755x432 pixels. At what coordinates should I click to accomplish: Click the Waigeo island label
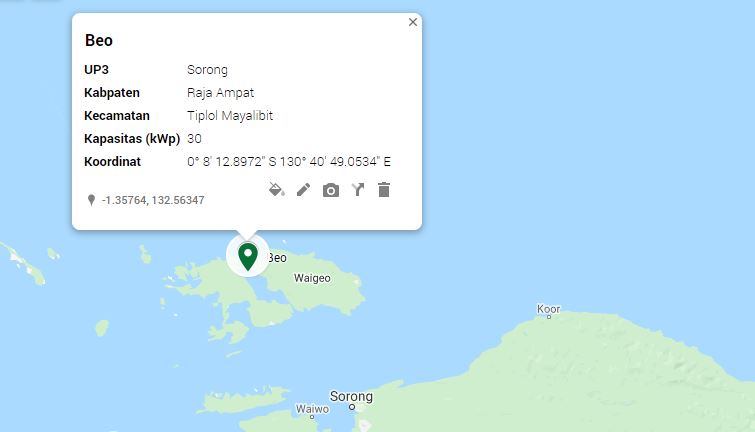[312, 278]
